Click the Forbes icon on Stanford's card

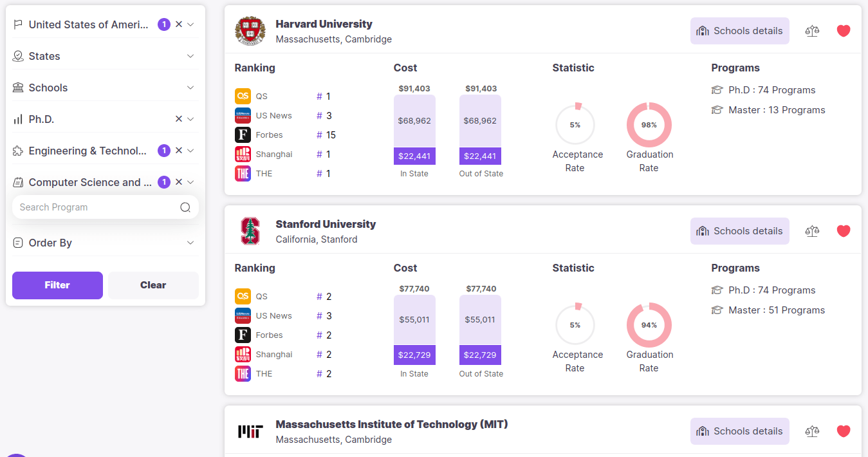(x=243, y=335)
